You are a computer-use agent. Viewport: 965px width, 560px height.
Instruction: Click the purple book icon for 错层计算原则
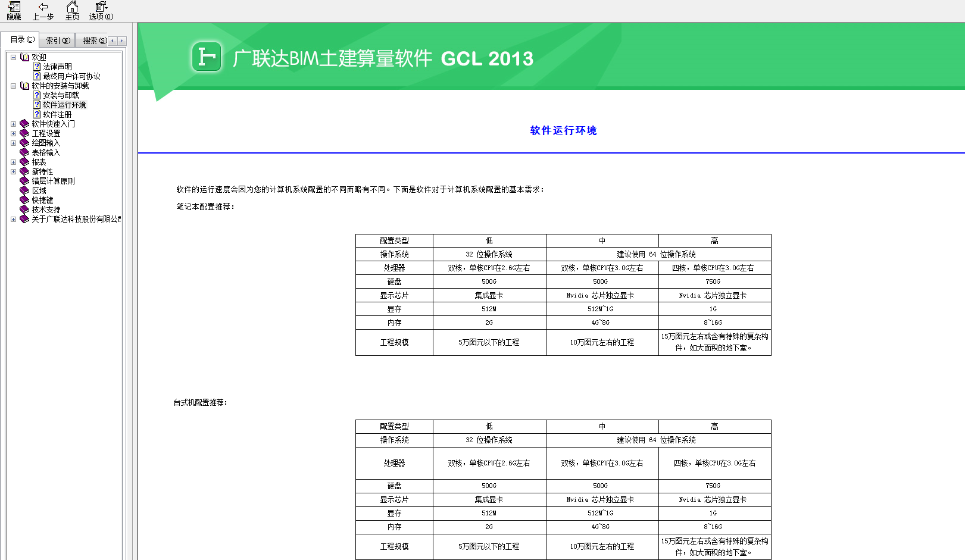pyautogui.click(x=24, y=181)
